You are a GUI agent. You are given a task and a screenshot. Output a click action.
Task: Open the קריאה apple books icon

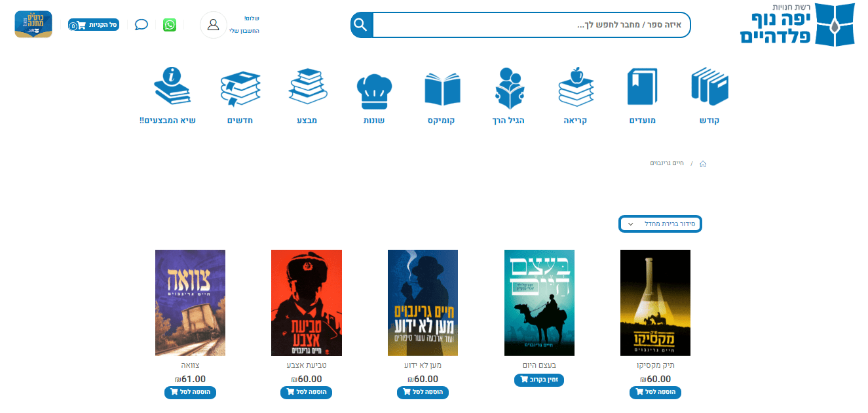pyautogui.click(x=576, y=87)
